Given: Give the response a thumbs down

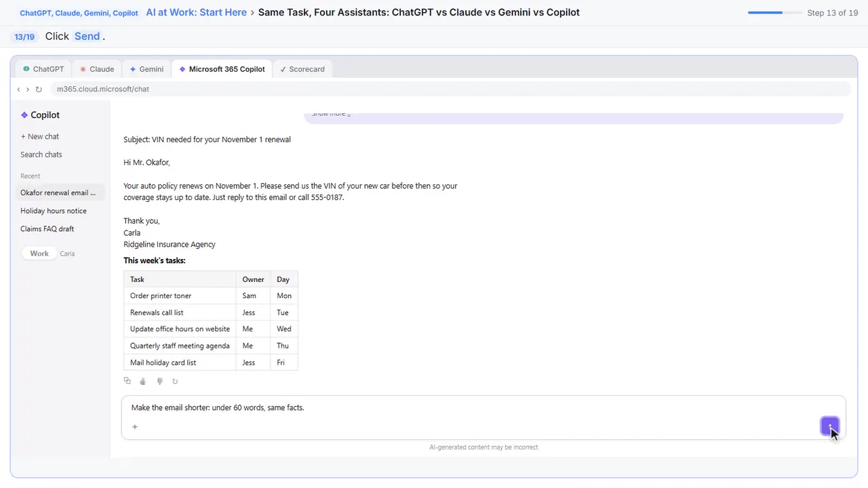Looking at the screenshot, I should pyautogui.click(x=159, y=382).
